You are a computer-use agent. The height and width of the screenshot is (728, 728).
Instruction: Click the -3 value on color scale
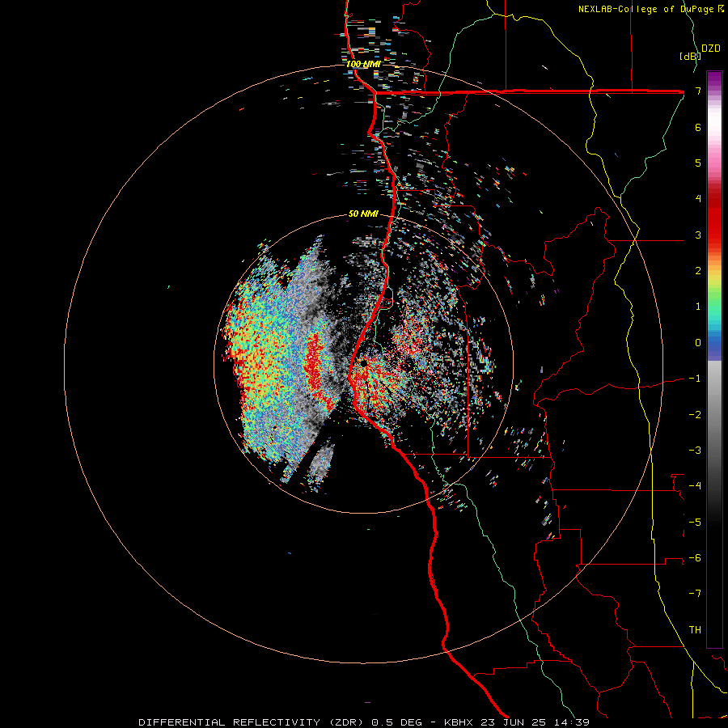click(695, 451)
